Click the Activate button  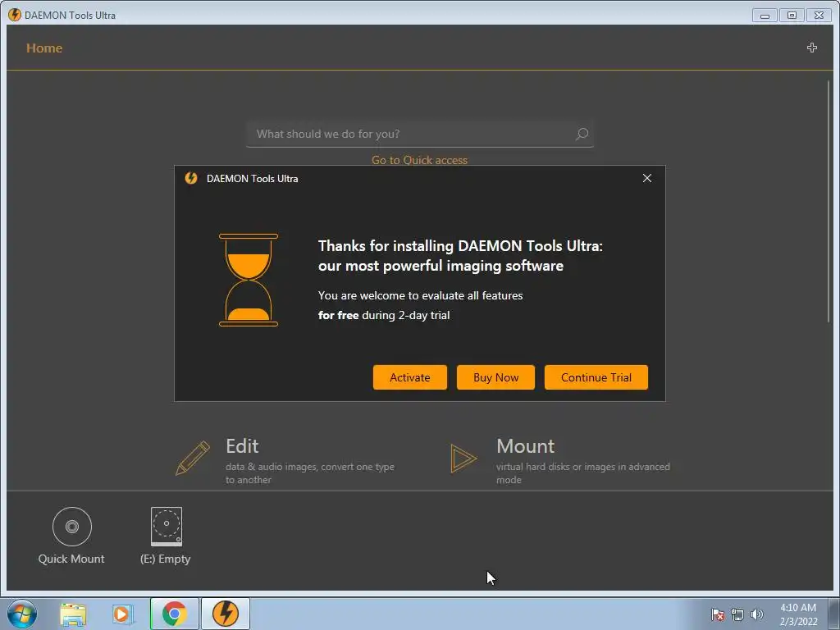click(x=410, y=377)
